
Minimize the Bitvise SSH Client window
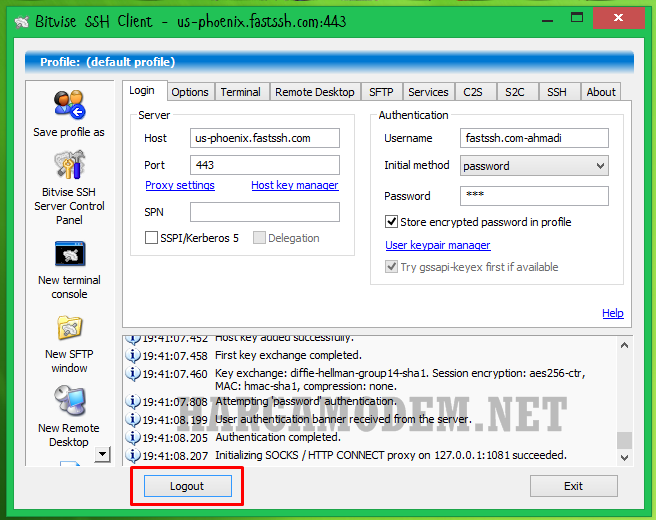click(547, 20)
